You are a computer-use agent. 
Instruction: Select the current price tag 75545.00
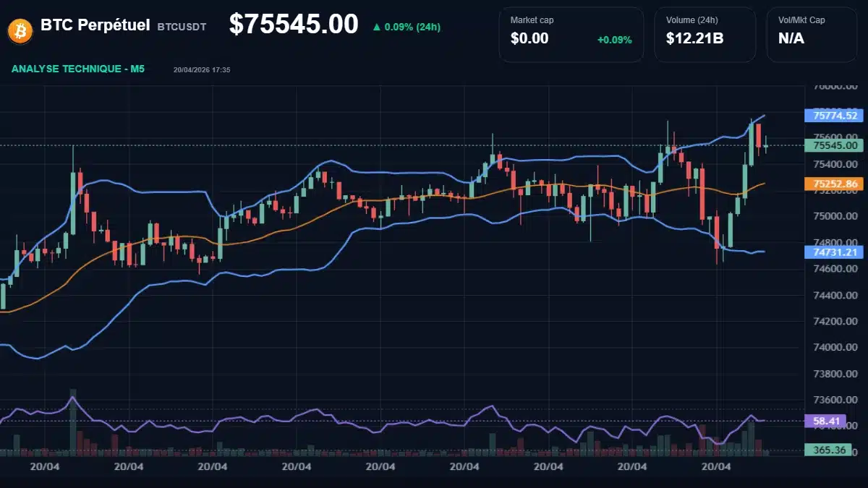tap(835, 145)
